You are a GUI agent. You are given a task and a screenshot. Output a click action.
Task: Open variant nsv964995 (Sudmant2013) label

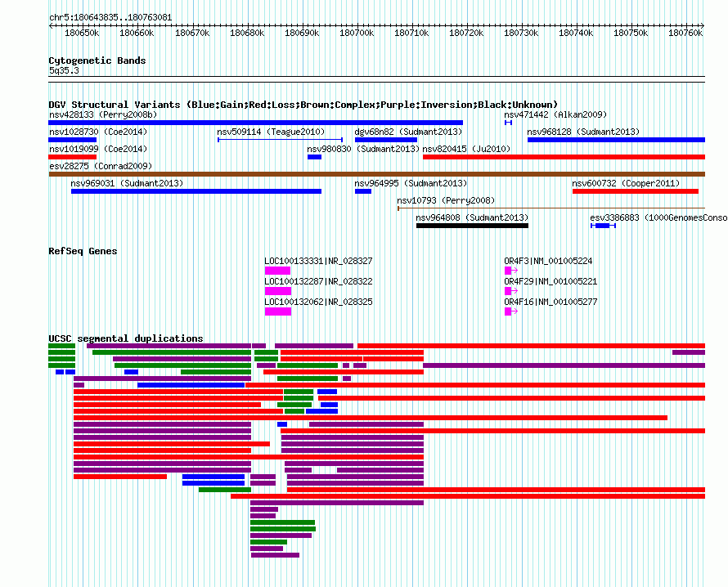point(411,183)
